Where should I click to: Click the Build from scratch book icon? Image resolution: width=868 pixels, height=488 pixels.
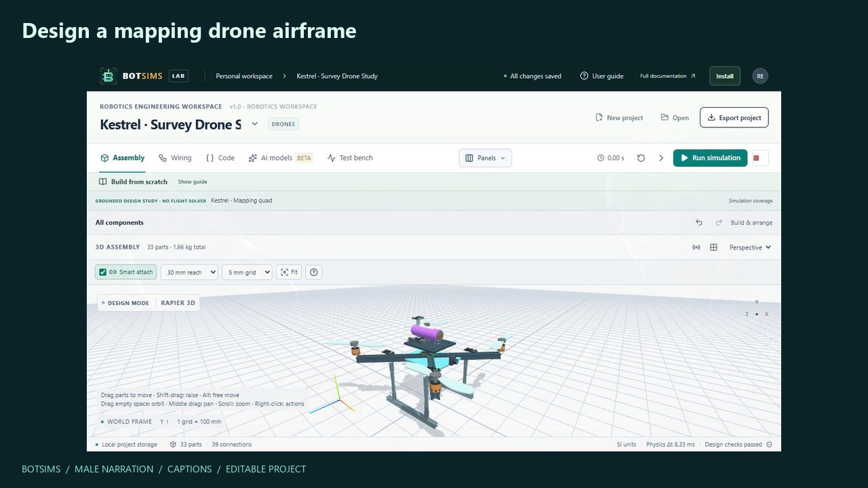[103, 182]
